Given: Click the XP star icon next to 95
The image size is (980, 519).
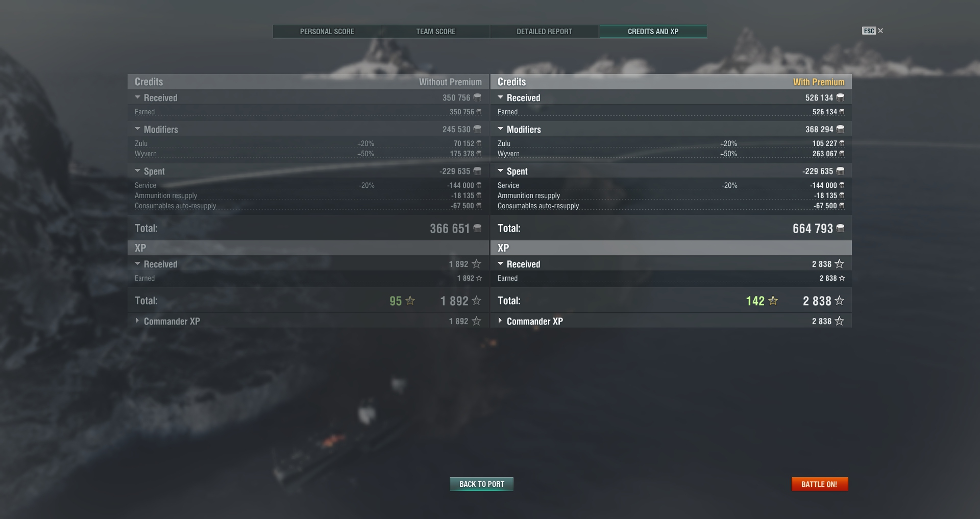Looking at the screenshot, I should 410,301.
